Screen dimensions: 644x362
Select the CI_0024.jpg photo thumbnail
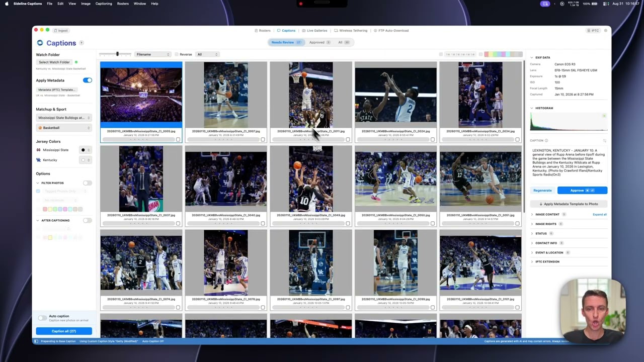(395, 95)
